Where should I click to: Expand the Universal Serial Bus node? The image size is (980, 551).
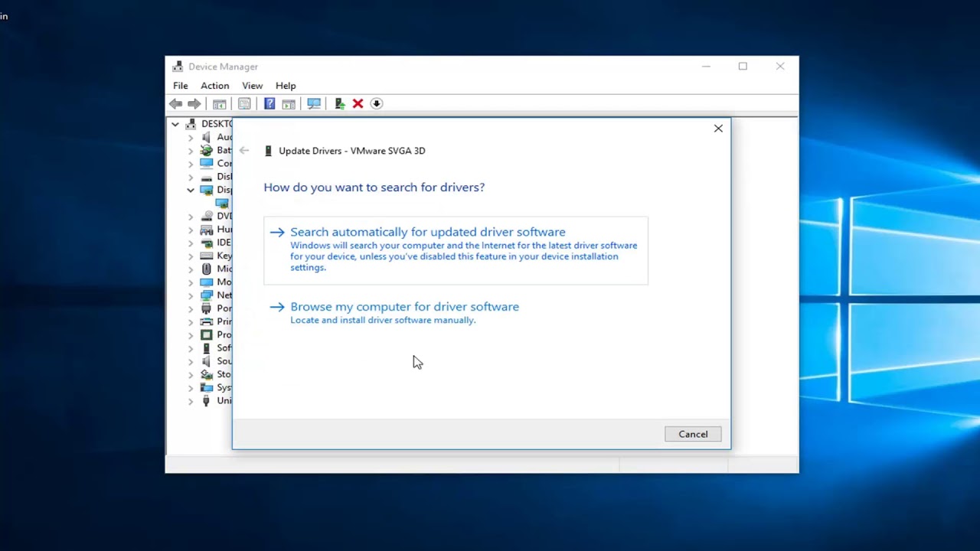tap(191, 400)
